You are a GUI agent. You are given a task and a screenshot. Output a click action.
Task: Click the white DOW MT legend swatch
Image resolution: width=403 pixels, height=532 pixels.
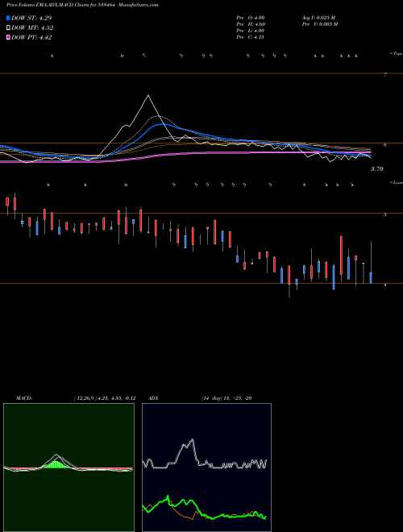tap(8, 28)
